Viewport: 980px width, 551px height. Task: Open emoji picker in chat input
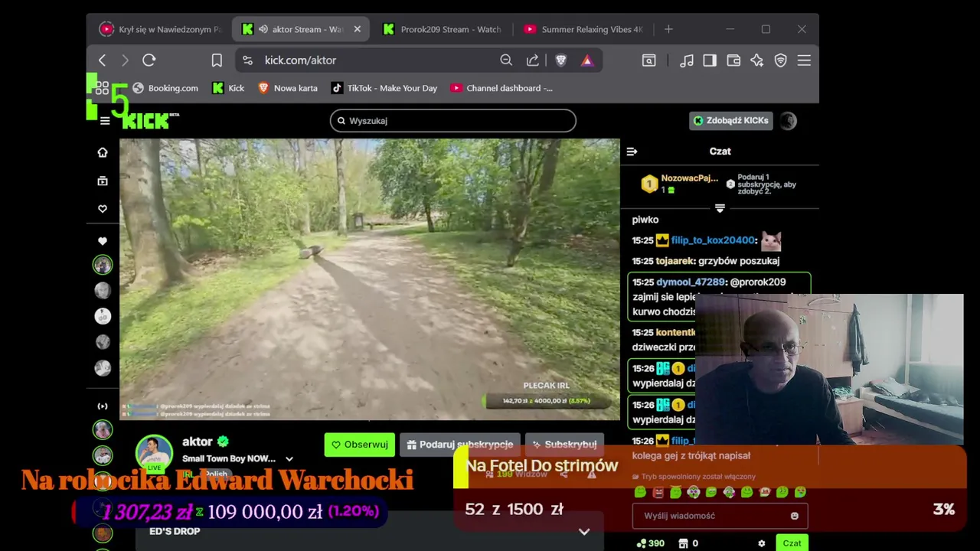coord(795,516)
